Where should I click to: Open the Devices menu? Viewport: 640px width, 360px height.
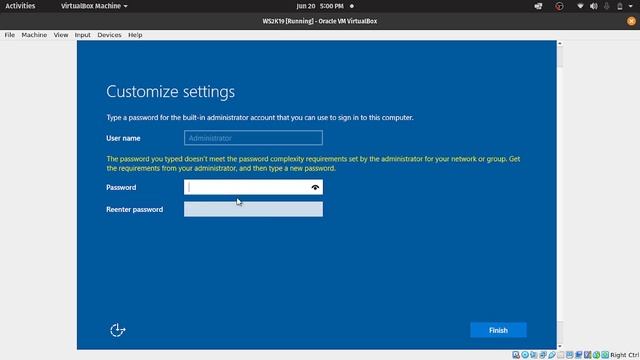(x=109, y=35)
